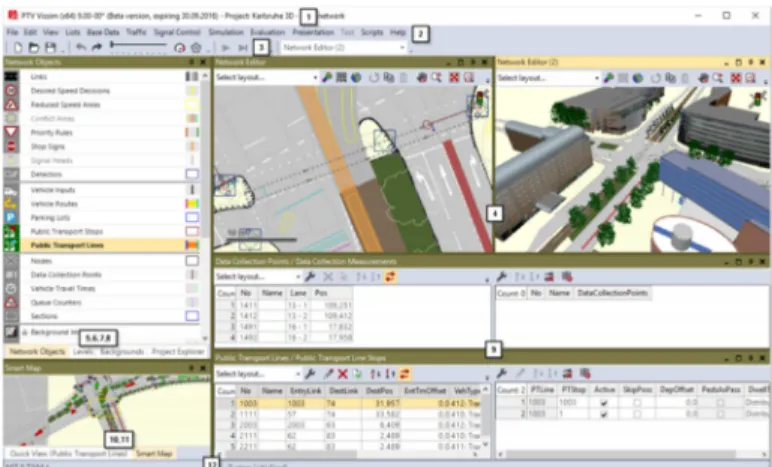Click the color swatch beside Vehicle Routes
The width and height of the screenshot is (772, 467).
(192, 204)
